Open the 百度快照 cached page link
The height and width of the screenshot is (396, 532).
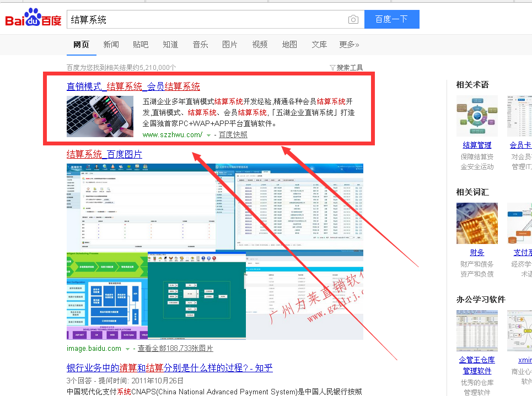click(x=233, y=134)
